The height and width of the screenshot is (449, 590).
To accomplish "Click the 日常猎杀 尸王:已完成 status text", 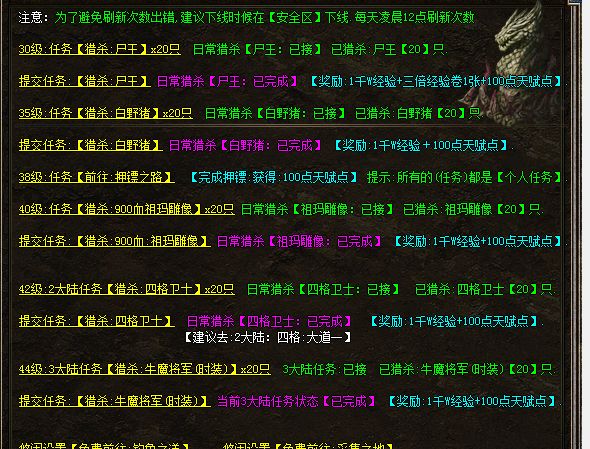I will (x=227, y=81).
